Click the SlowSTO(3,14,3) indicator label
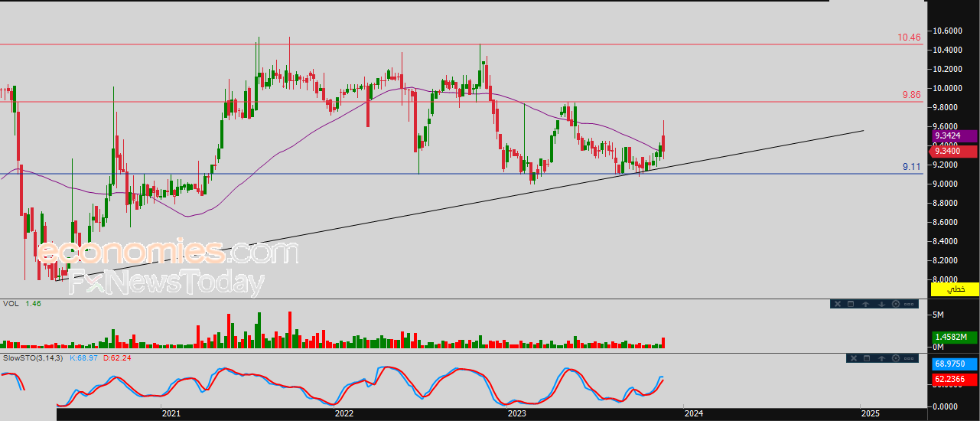 pos(34,357)
